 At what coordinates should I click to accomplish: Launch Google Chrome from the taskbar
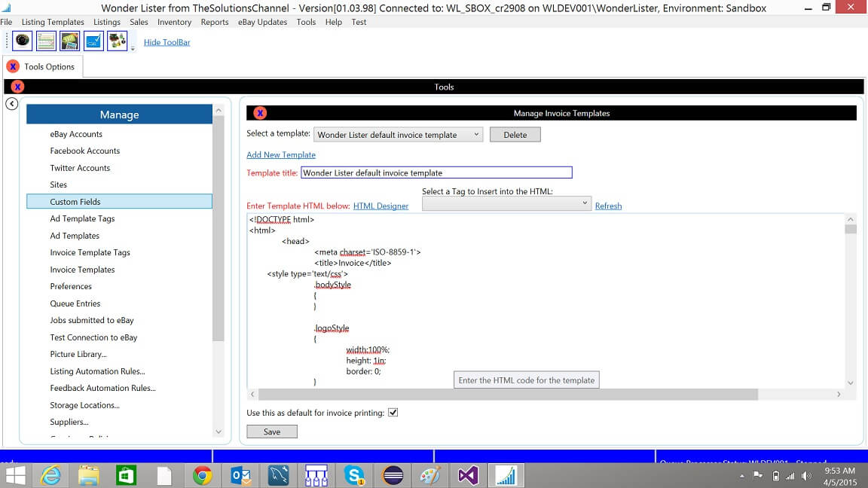202,475
